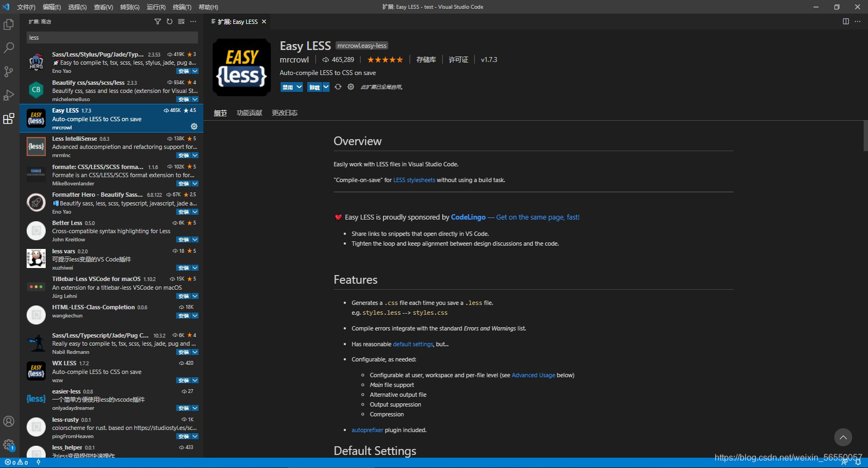Select the Formatter Hero extension row
The width and height of the screenshot is (868, 468).
(111, 203)
